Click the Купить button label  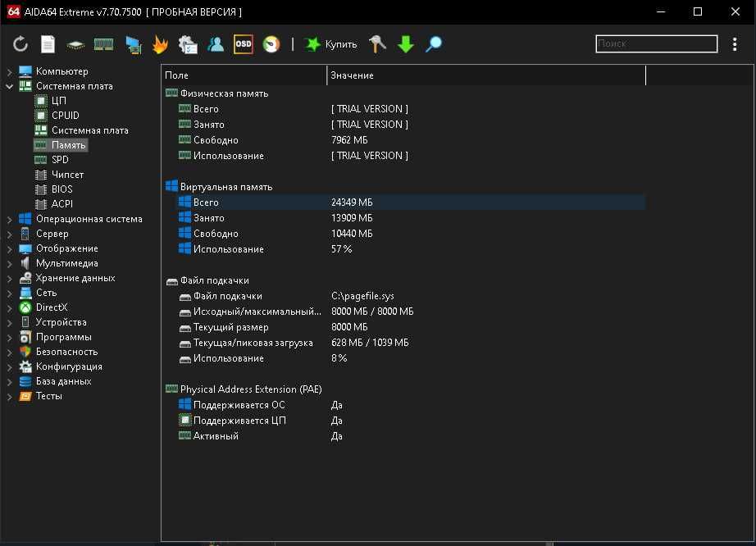(341, 44)
